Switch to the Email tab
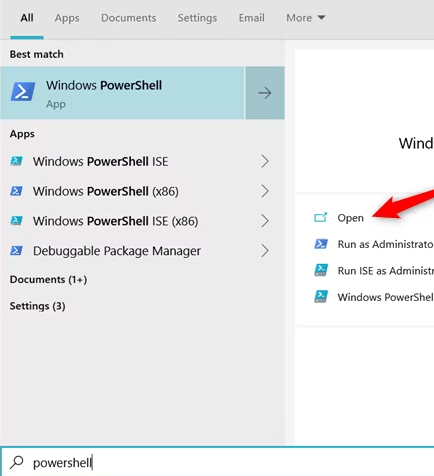 point(252,18)
